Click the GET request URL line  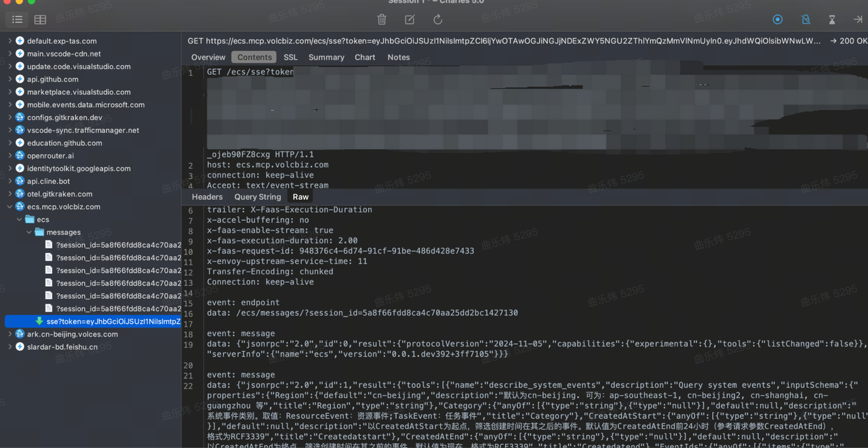pos(504,41)
